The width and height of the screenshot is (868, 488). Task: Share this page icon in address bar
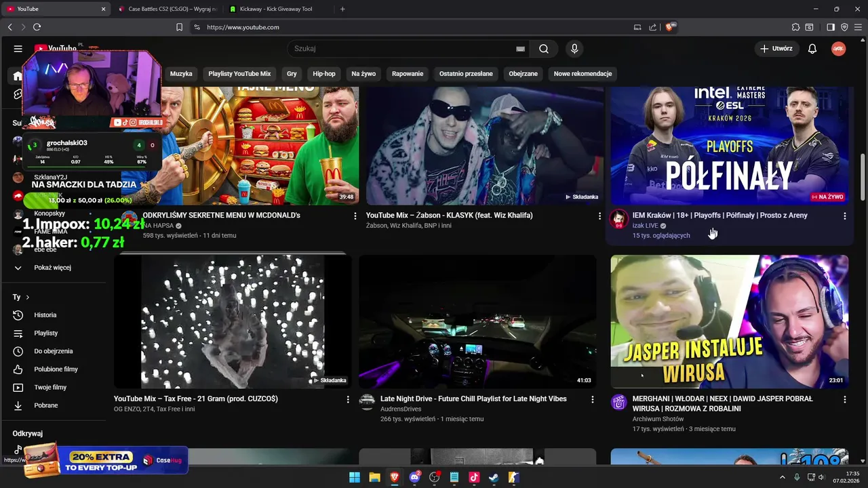(652, 27)
